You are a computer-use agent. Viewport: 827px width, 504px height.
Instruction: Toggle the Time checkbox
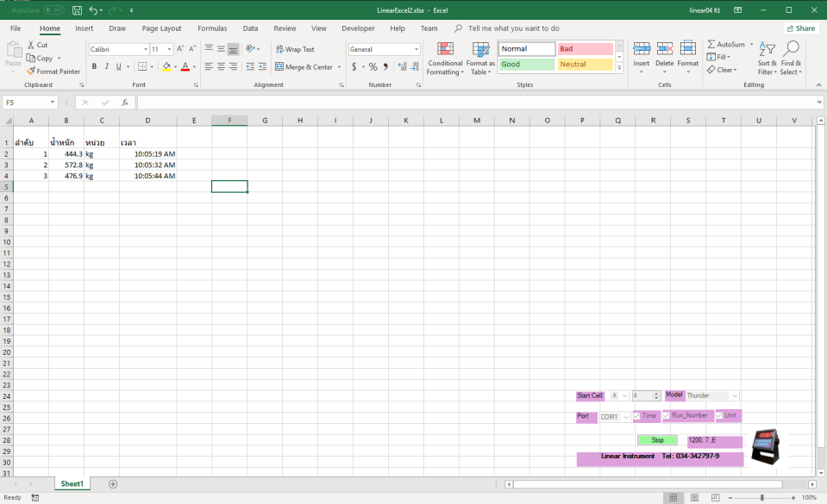(x=637, y=416)
